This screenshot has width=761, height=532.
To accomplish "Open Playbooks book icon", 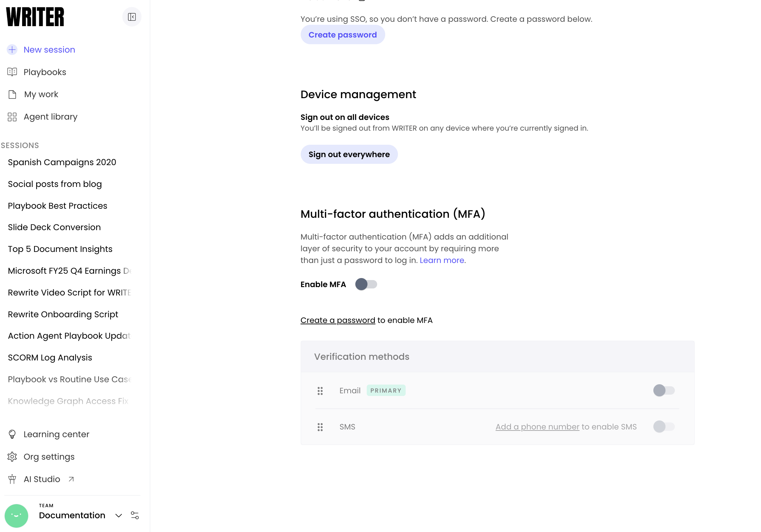I will point(12,72).
